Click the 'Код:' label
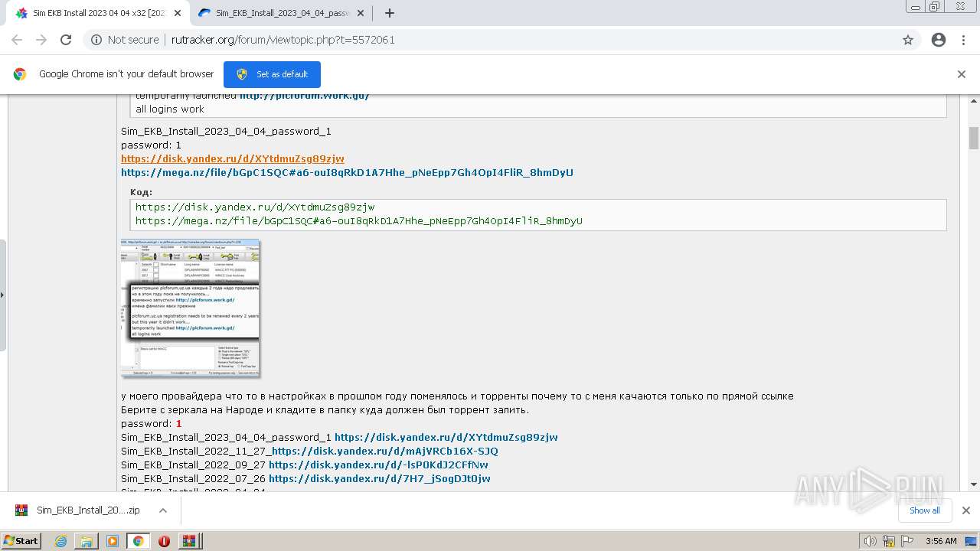980x551 pixels. tap(141, 192)
